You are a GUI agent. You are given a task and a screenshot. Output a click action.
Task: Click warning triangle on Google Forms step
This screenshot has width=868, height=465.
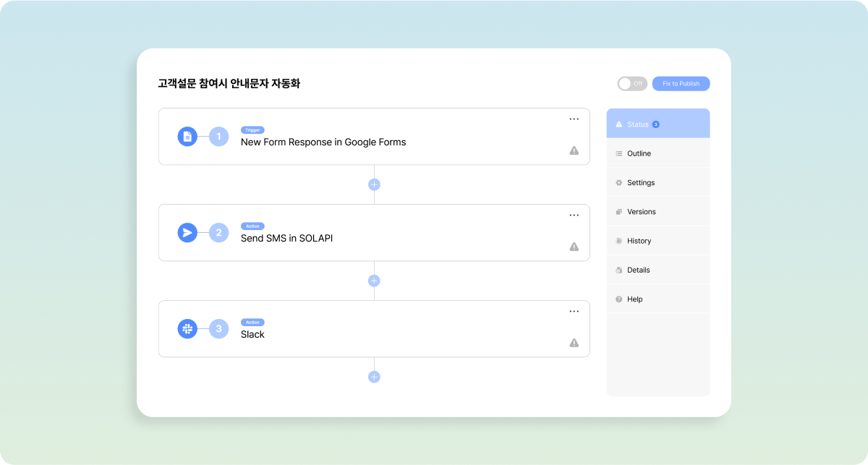point(574,150)
